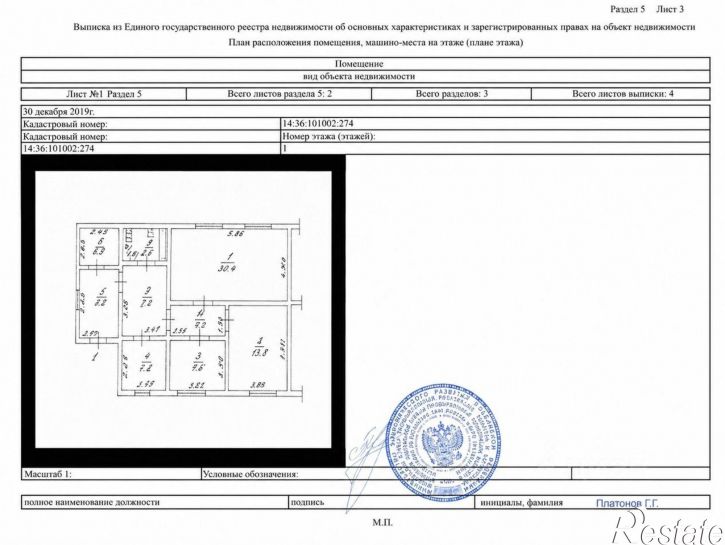Click dimension 5.86 at top of plan

(234, 234)
